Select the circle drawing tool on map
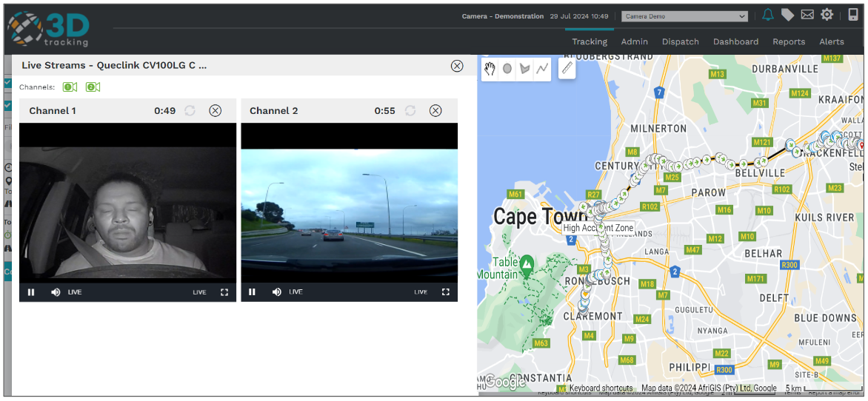This screenshot has height=401, width=868. point(507,69)
